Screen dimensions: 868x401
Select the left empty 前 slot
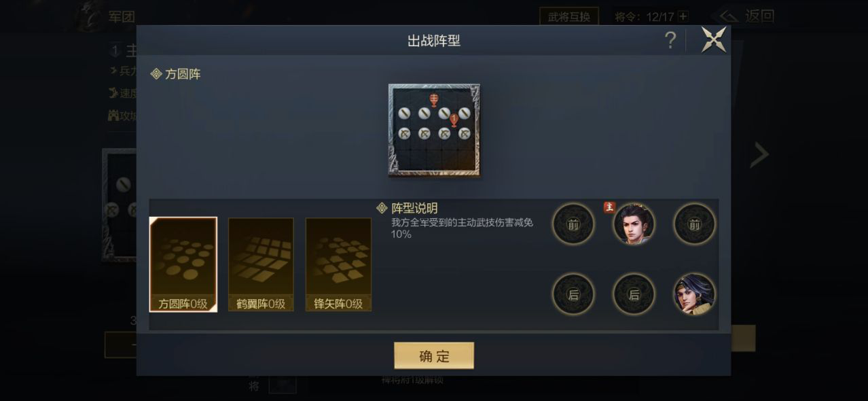(x=573, y=224)
